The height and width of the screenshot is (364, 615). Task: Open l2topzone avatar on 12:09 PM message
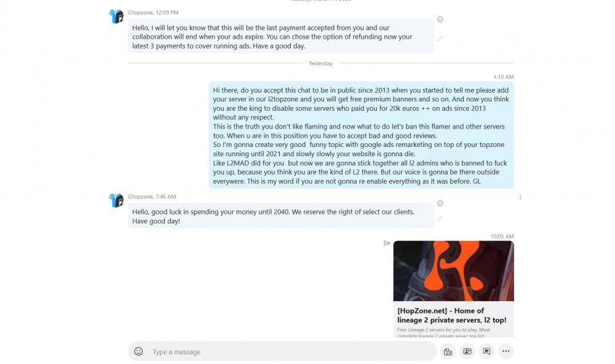click(x=116, y=17)
